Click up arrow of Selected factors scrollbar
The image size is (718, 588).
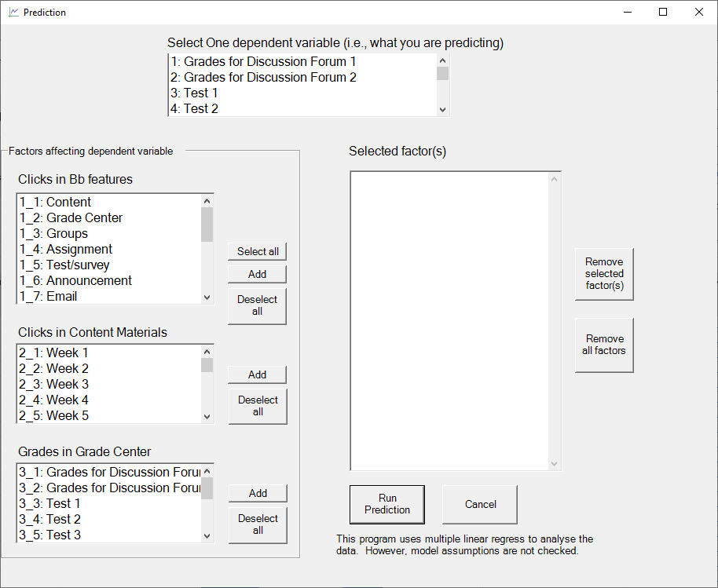click(554, 179)
